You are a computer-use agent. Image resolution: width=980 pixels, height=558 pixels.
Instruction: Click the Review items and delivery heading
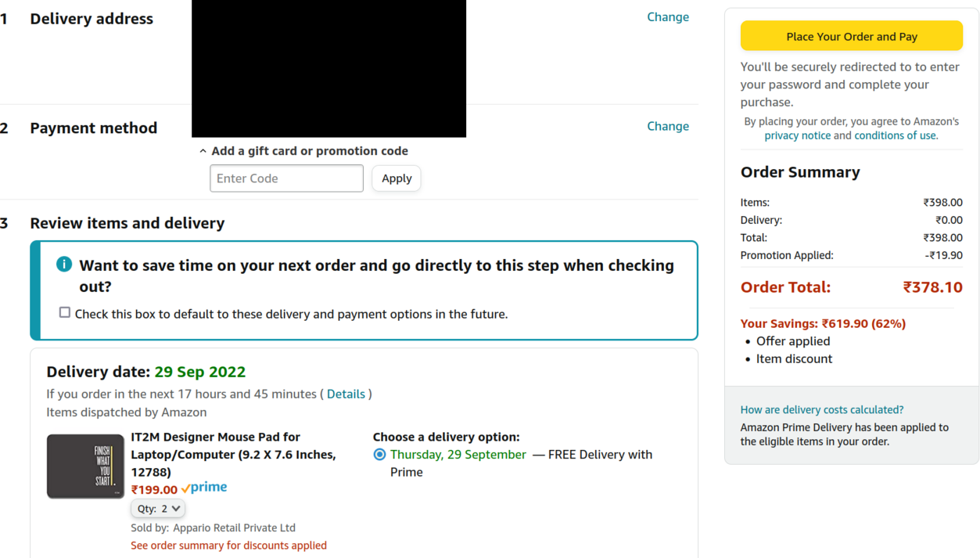point(127,223)
